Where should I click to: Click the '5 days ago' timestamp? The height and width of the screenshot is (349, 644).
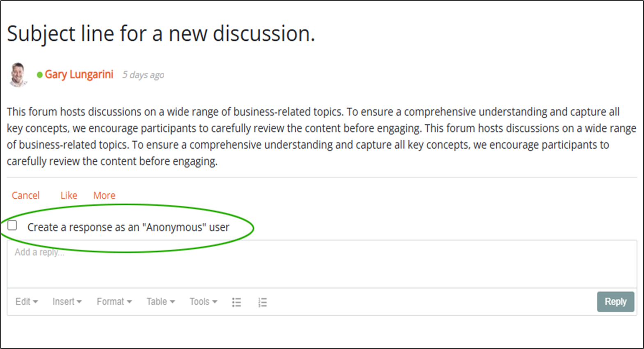tap(143, 75)
